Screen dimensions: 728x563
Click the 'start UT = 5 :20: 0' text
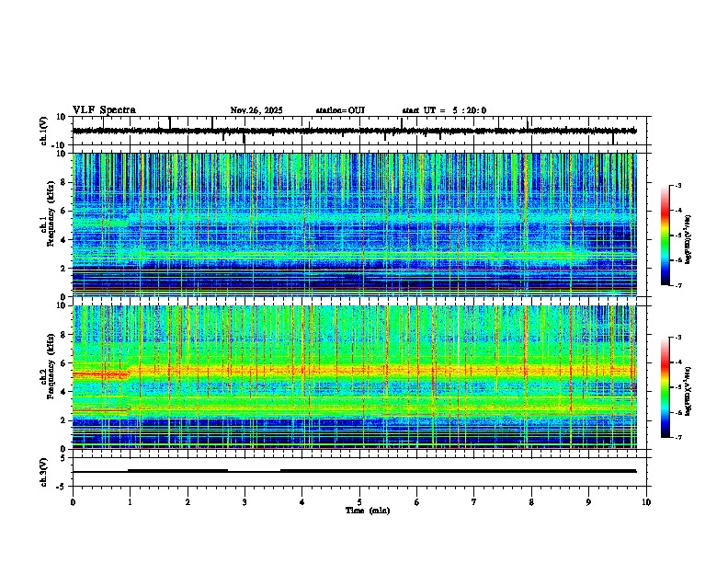(444, 110)
